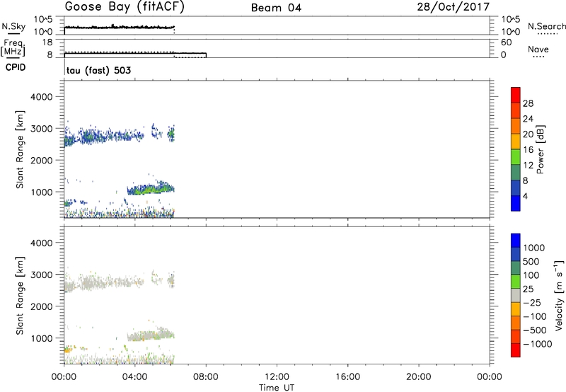This screenshot has height=392, width=566.
Task: Click the '16:00' time axis label
Action: click(x=347, y=377)
